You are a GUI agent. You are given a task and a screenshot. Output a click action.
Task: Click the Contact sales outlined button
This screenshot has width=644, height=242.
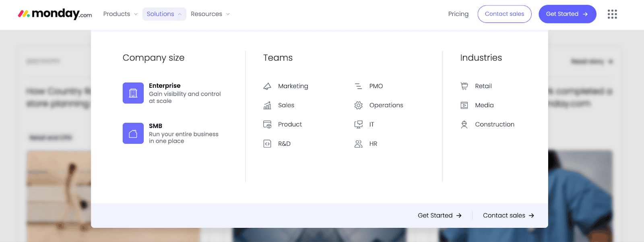[504, 14]
